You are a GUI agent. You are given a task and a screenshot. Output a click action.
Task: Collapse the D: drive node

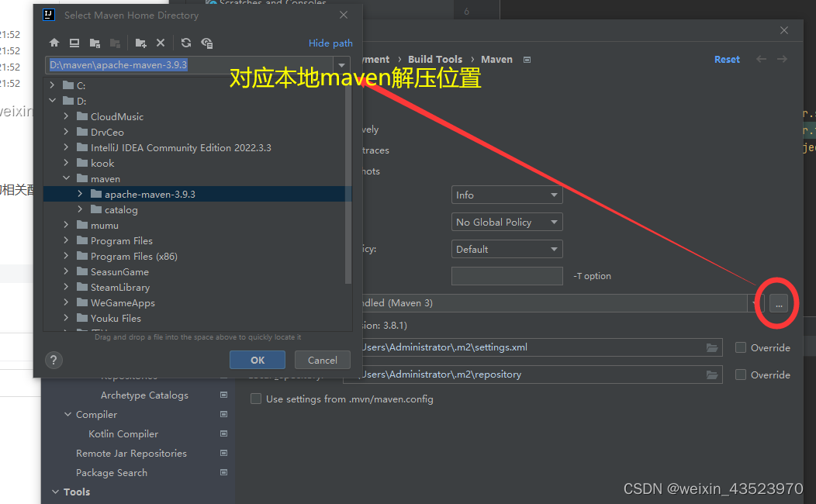(x=52, y=100)
